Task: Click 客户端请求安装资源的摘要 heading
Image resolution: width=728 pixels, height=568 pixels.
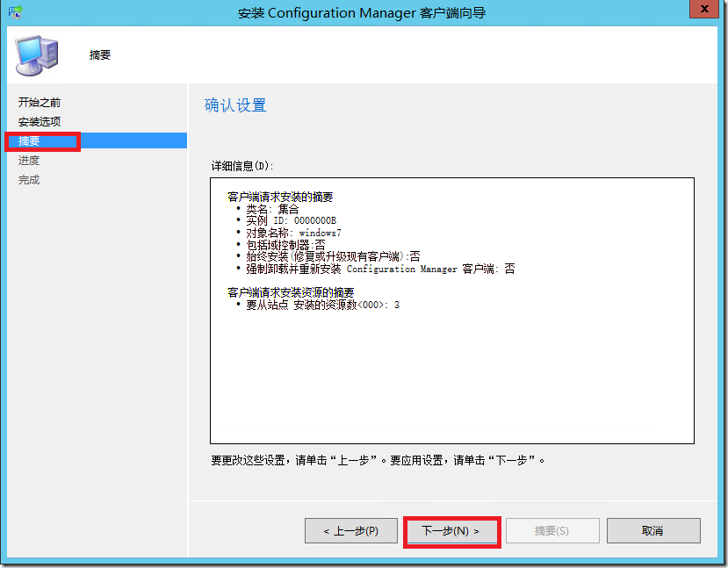Action: click(291, 292)
